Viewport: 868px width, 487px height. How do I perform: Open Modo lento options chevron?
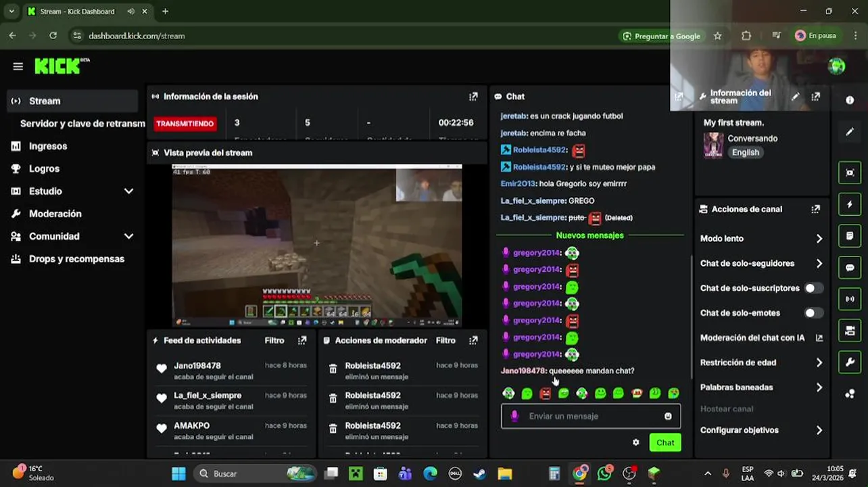pyautogui.click(x=819, y=239)
